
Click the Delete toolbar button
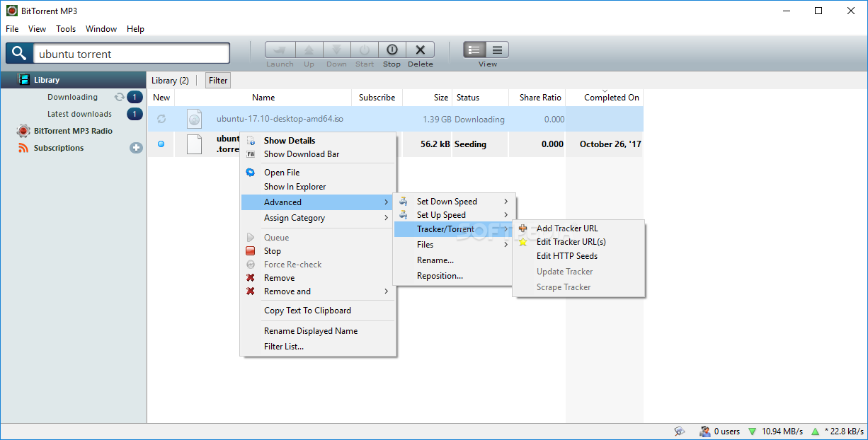click(x=420, y=50)
